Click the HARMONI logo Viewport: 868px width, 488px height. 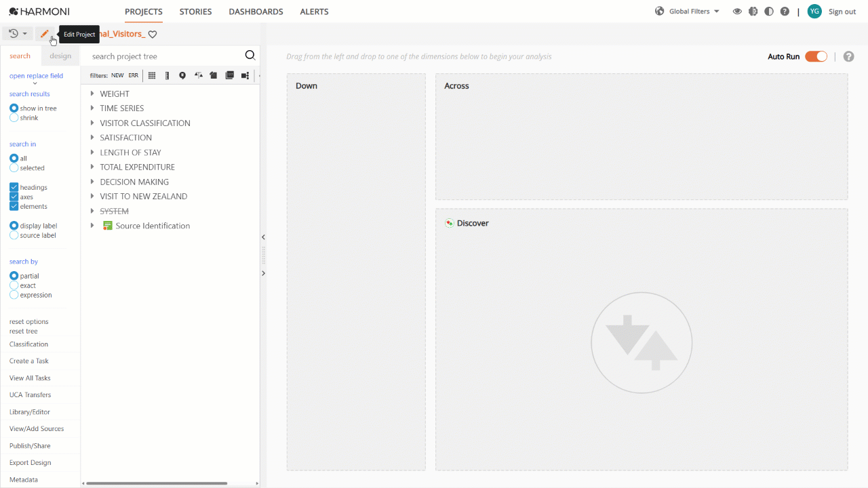click(x=39, y=12)
